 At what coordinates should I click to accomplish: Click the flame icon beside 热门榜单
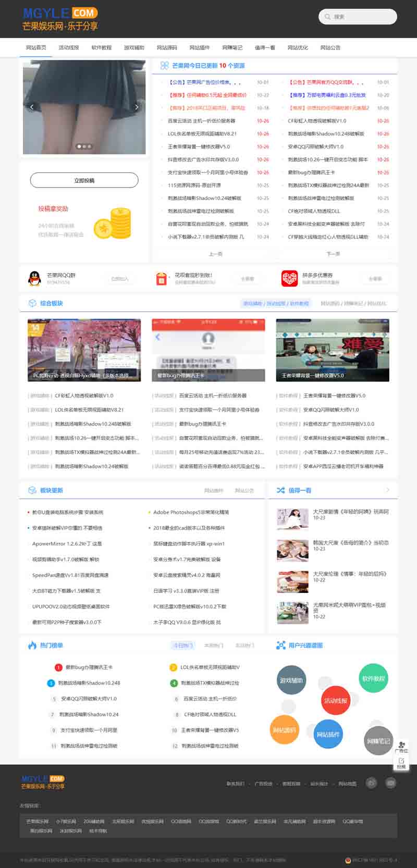32,646
